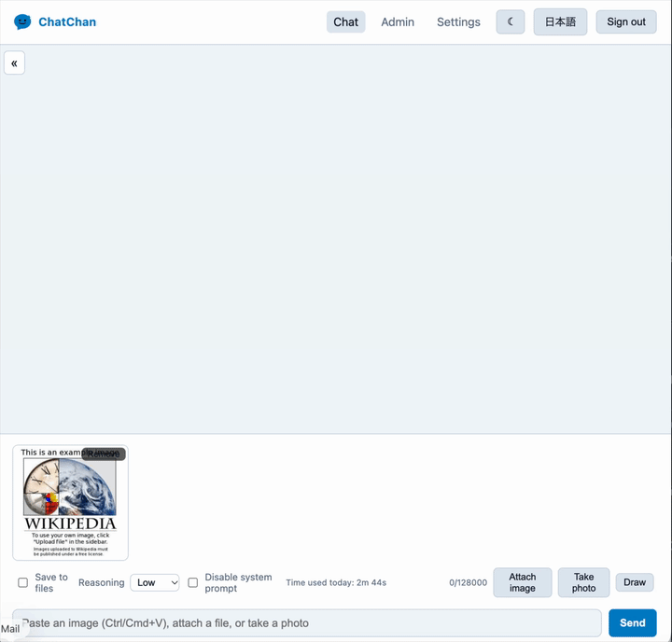
Task: Tick the Disable system prompt checkbox
Action: tap(193, 582)
